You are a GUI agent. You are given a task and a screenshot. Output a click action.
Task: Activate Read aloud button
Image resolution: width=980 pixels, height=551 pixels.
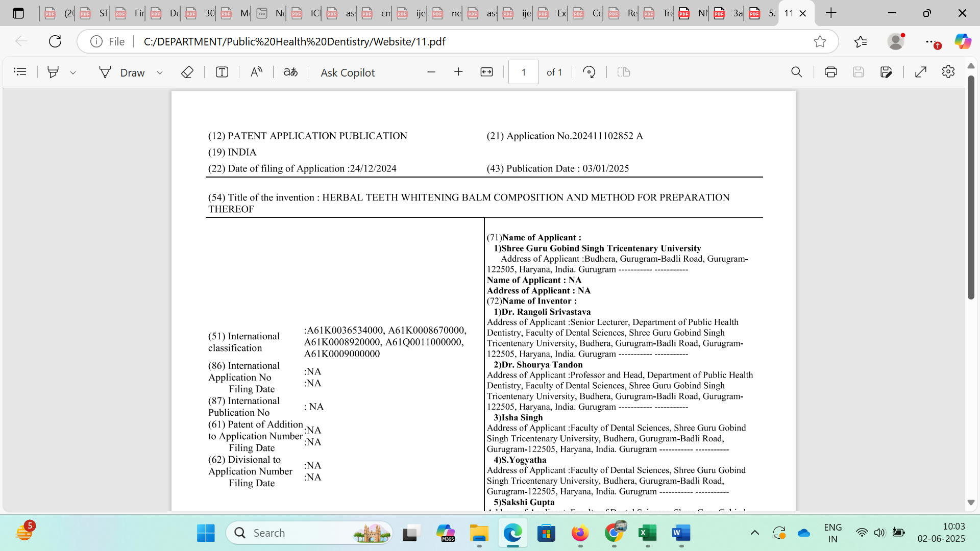pyautogui.click(x=256, y=72)
